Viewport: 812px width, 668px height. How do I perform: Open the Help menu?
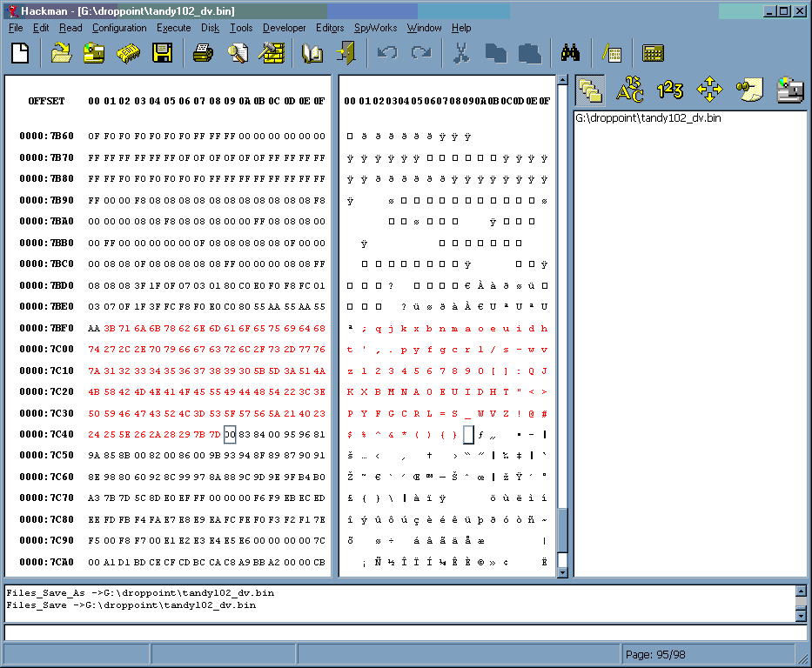tap(461, 28)
